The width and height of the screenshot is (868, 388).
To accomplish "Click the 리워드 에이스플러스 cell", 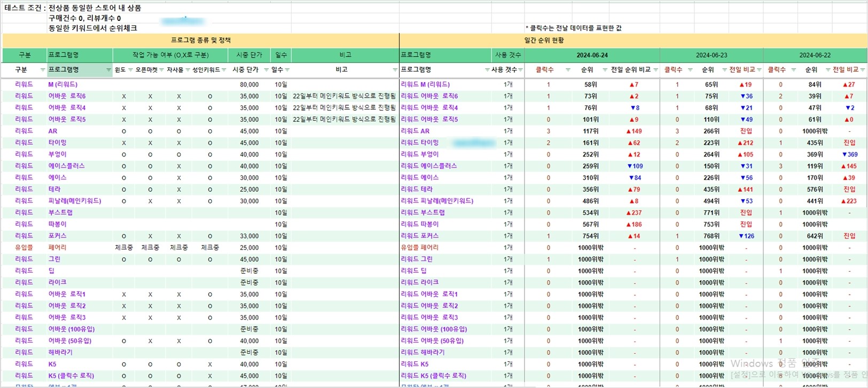I will point(429,167).
